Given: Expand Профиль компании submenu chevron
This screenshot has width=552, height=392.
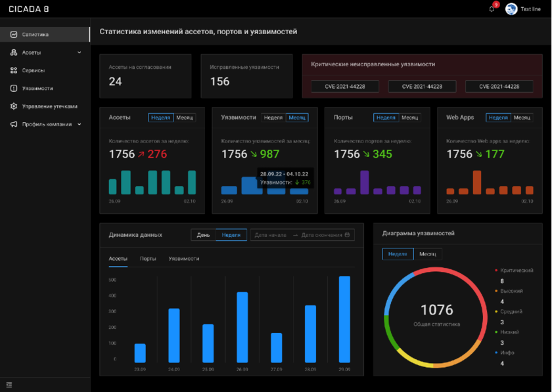Looking at the screenshot, I should click(x=80, y=123).
